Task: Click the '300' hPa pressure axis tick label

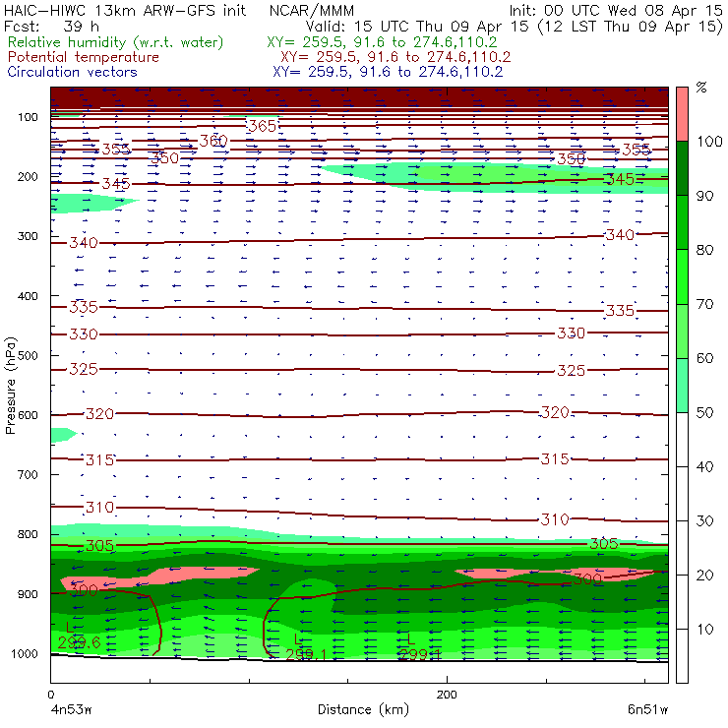Action: click(x=28, y=236)
